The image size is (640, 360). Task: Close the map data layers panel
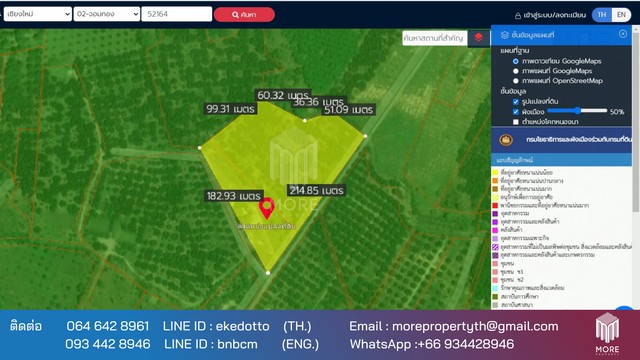coord(622,34)
